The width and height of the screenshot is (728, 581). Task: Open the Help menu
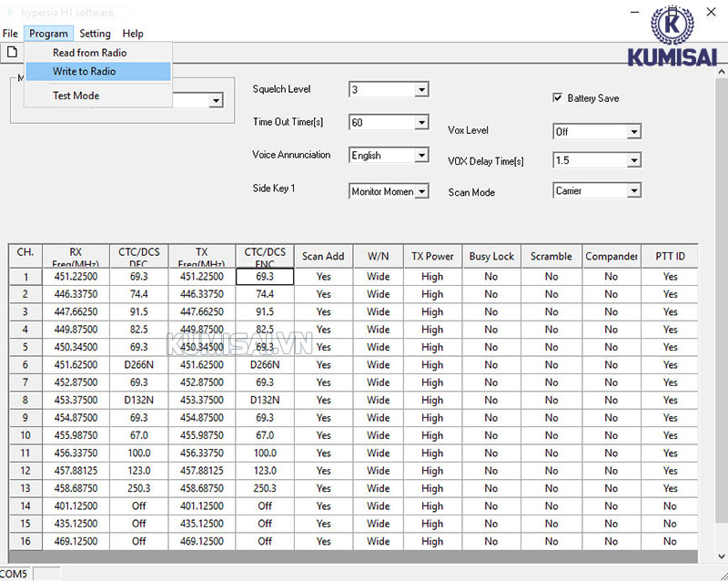pyautogui.click(x=133, y=34)
